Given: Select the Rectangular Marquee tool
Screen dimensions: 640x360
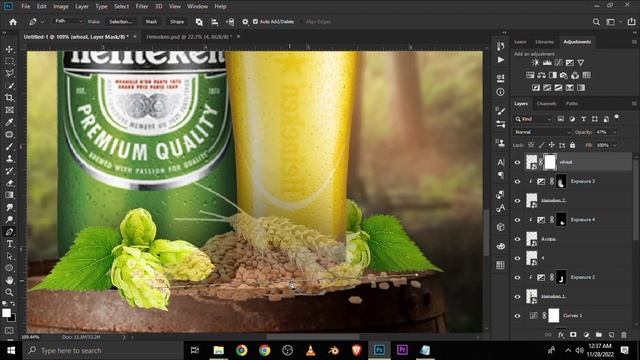Looking at the screenshot, I should [9, 61].
